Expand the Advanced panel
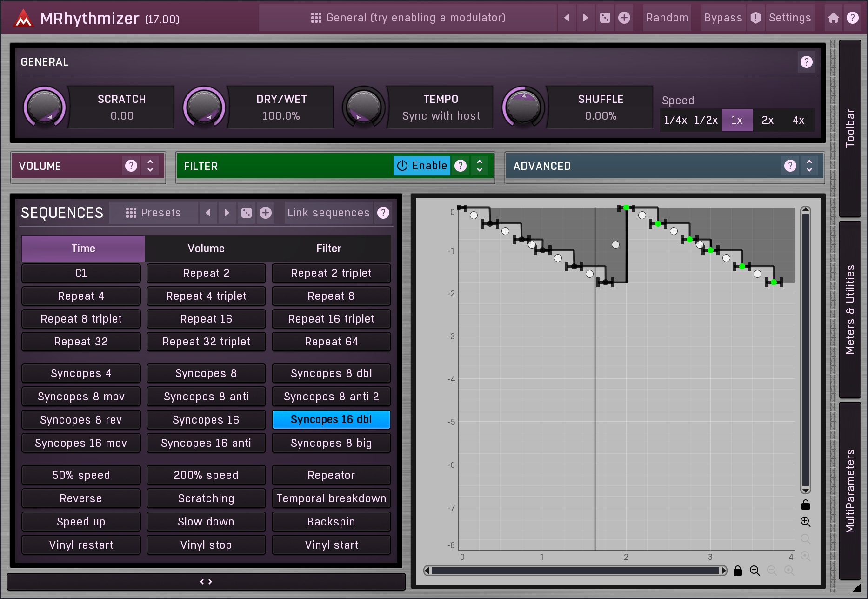868x599 pixels. click(809, 166)
